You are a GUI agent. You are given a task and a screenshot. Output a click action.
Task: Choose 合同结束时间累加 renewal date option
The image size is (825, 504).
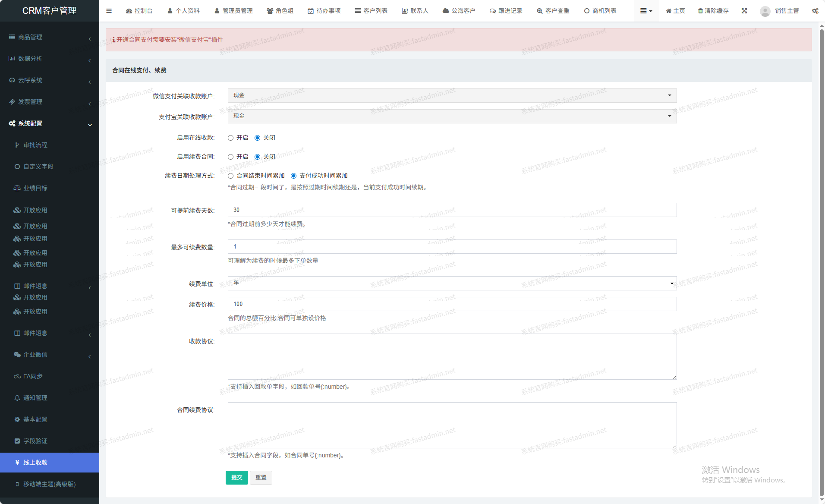coord(231,176)
